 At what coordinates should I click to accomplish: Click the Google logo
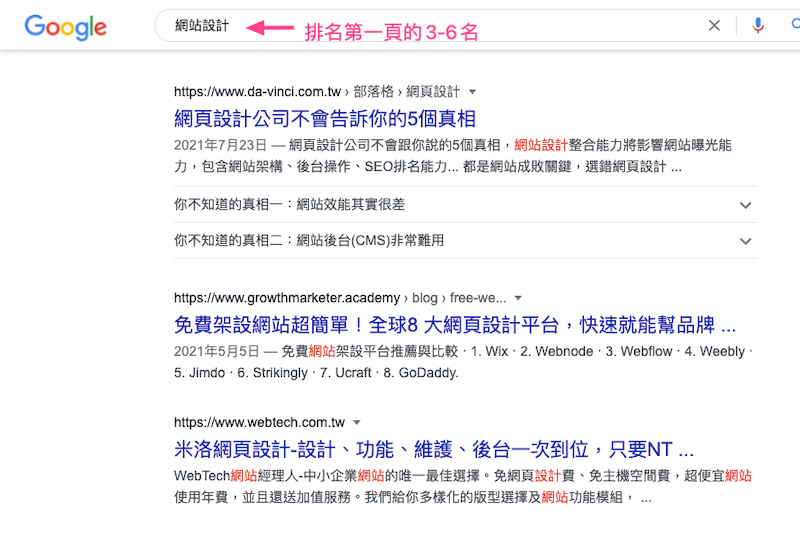65,27
